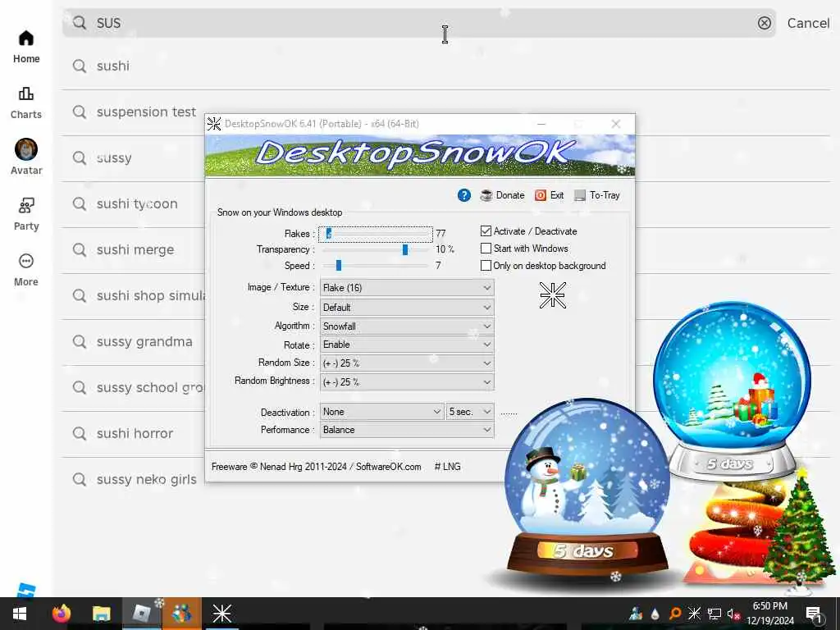Open the Avatar page in Roblox sidebar
This screenshot has width=840, height=630.
coord(25,157)
